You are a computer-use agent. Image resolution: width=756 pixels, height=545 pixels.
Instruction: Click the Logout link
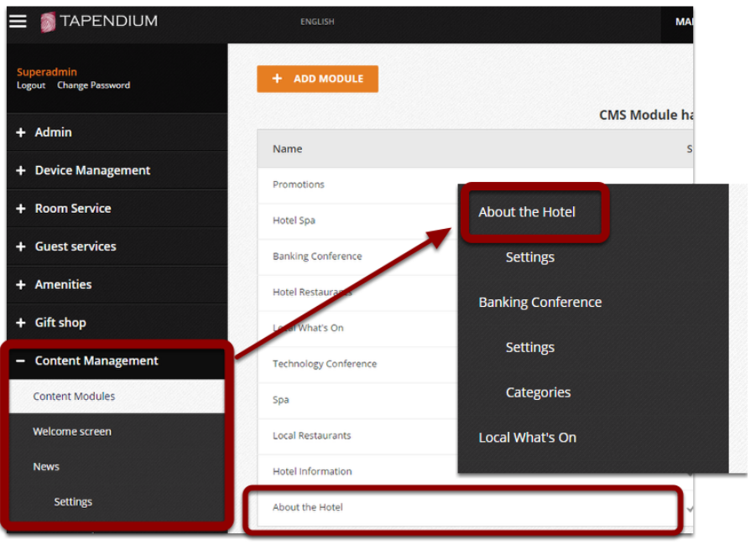30,85
